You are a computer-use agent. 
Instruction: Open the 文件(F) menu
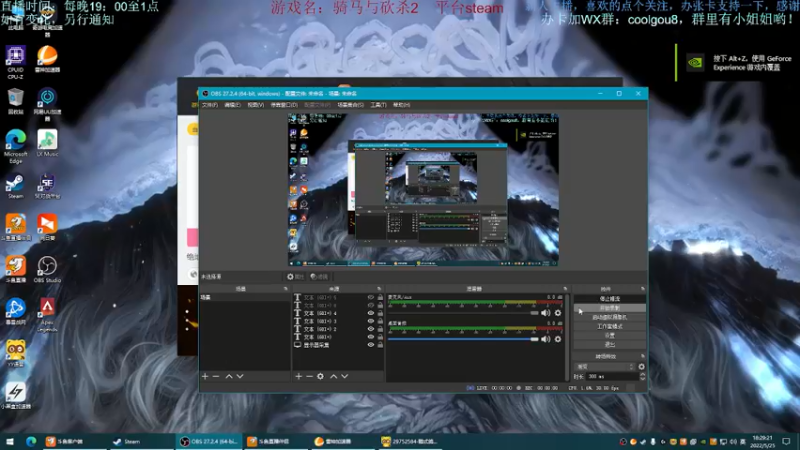click(210, 105)
